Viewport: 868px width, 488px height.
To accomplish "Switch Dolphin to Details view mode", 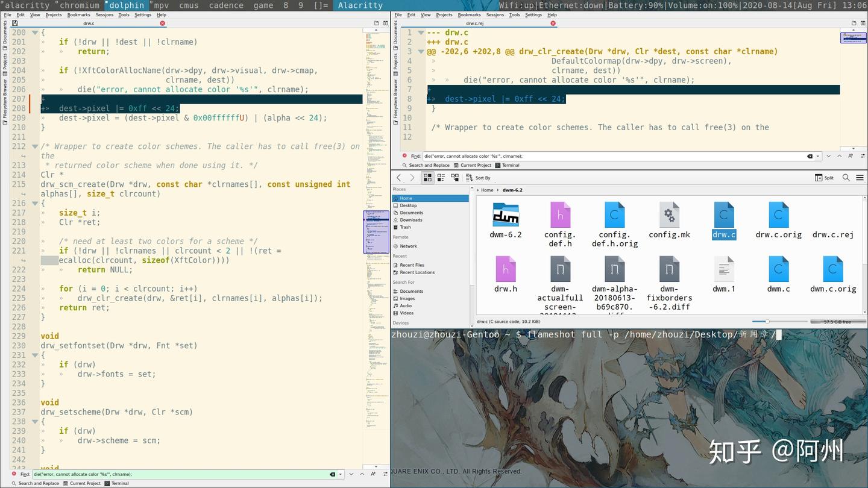I will [x=454, y=178].
